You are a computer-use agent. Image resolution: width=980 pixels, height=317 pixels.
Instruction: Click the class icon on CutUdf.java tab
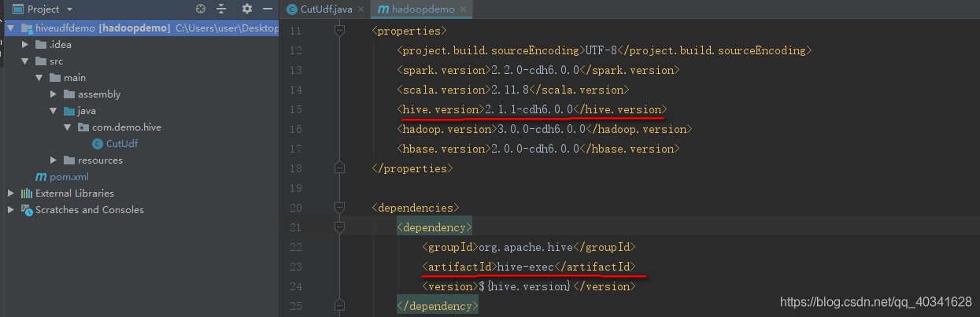tap(292, 9)
